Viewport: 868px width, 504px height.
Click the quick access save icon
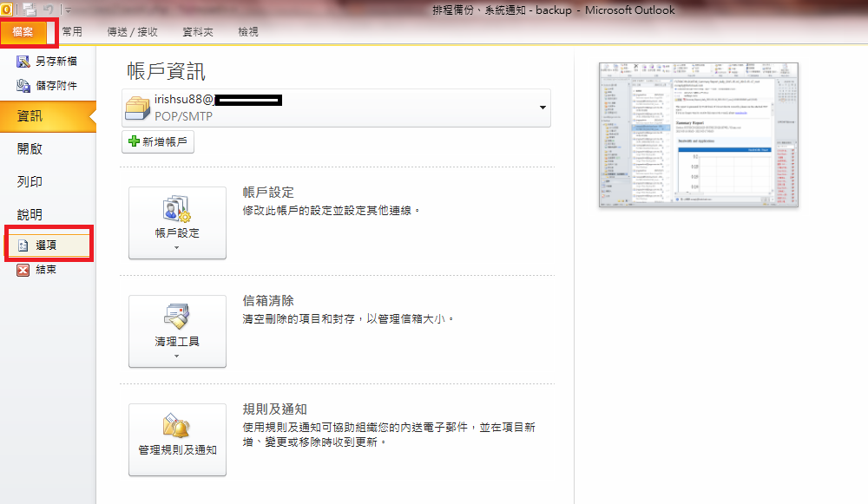tap(30, 10)
